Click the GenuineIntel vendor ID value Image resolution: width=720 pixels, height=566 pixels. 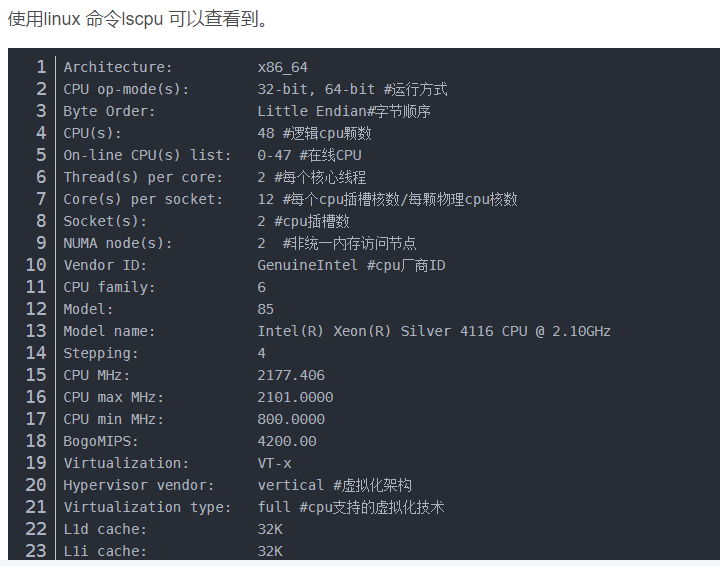pos(307,266)
